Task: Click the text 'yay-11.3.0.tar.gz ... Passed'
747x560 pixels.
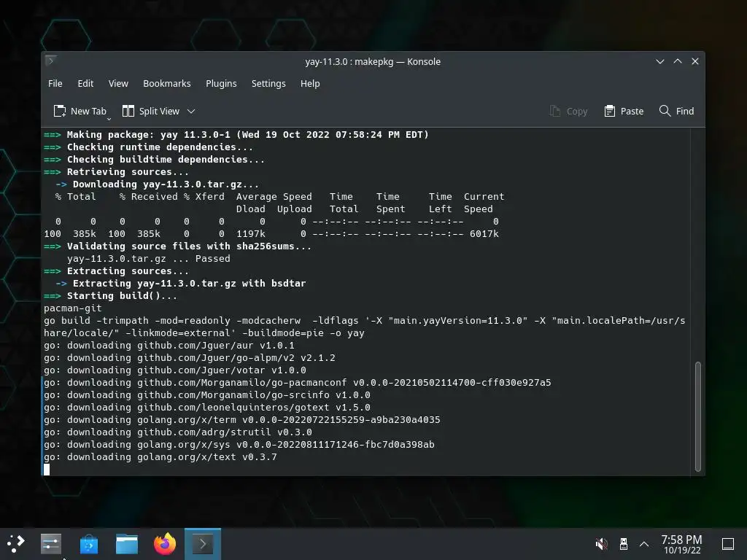Action: (x=149, y=259)
